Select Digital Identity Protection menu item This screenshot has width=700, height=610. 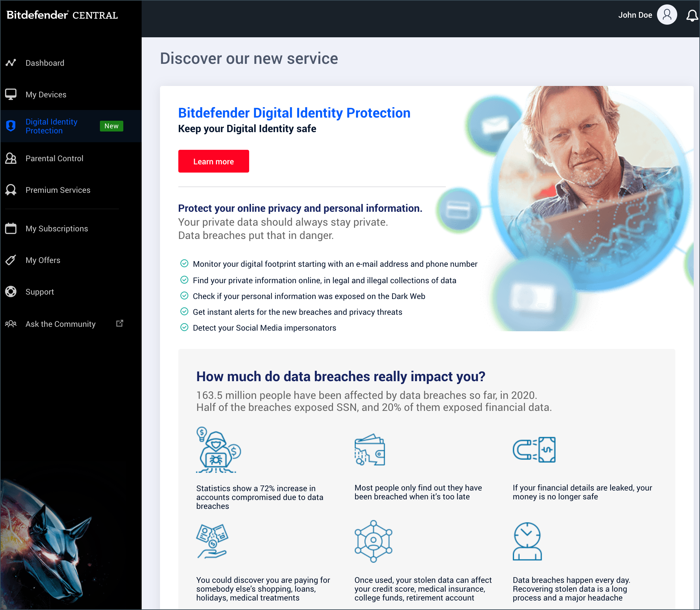click(x=52, y=125)
